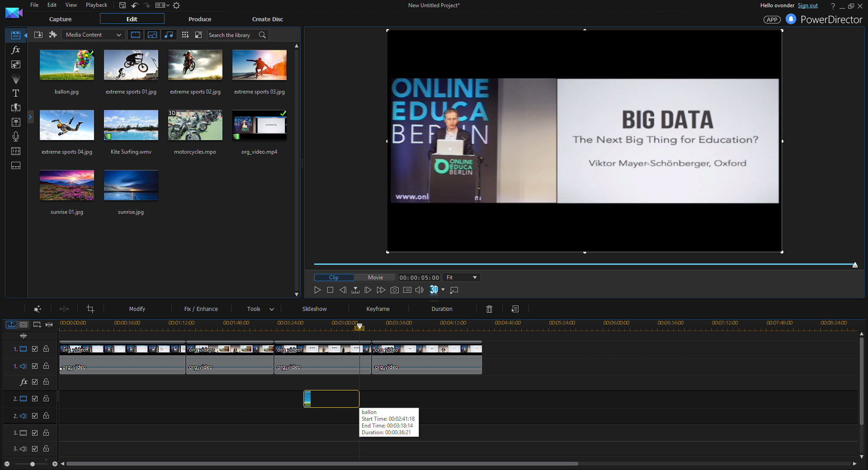The width and height of the screenshot is (868, 470).
Task: Open the View menu
Action: (x=71, y=5)
